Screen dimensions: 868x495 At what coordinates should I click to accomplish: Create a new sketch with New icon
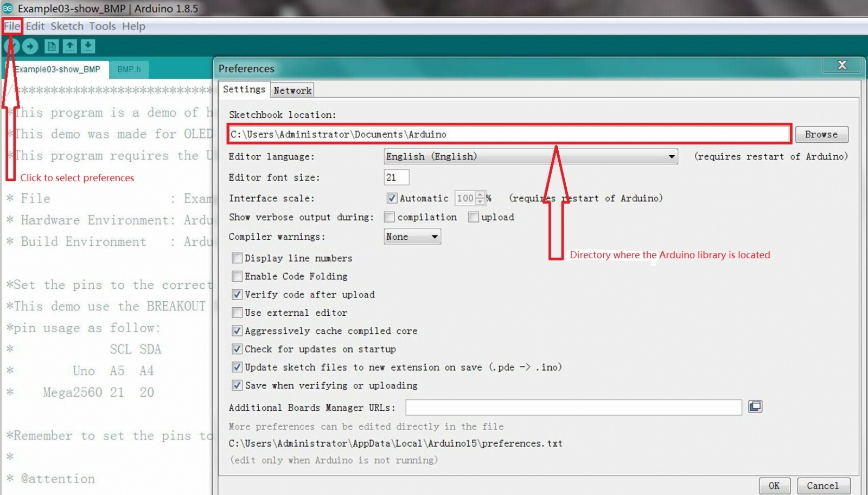(x=52, y=47)
